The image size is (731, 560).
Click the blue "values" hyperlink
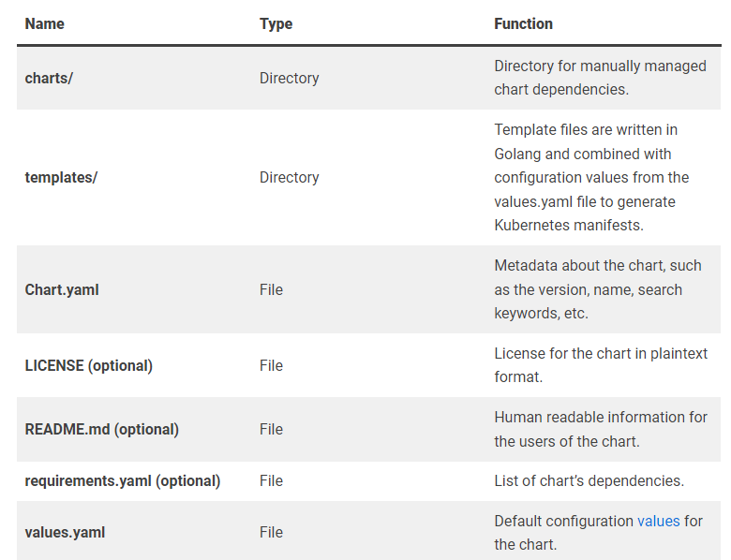pos(658,521)
